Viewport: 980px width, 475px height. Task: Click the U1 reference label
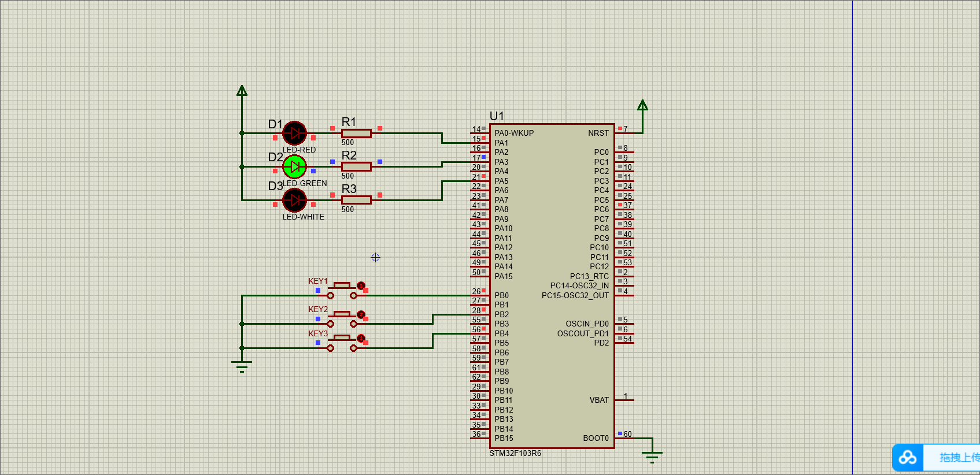coord(497,116)
